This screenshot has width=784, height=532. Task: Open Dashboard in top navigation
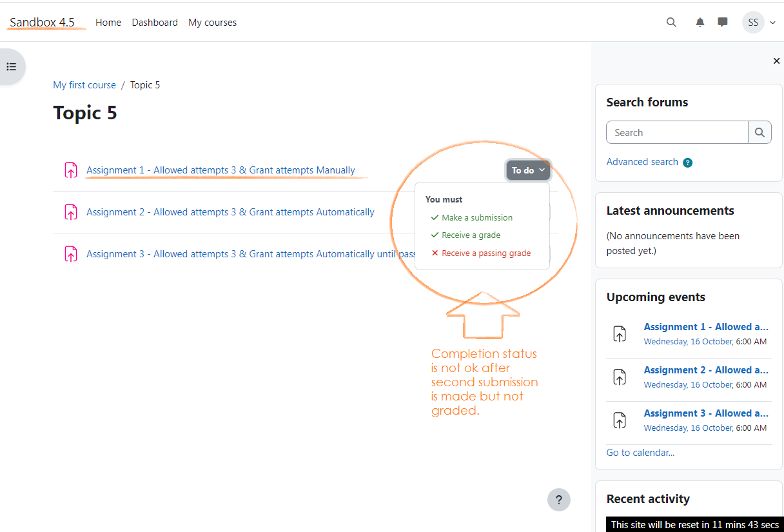pyautogui.click(x=155, y=23)
